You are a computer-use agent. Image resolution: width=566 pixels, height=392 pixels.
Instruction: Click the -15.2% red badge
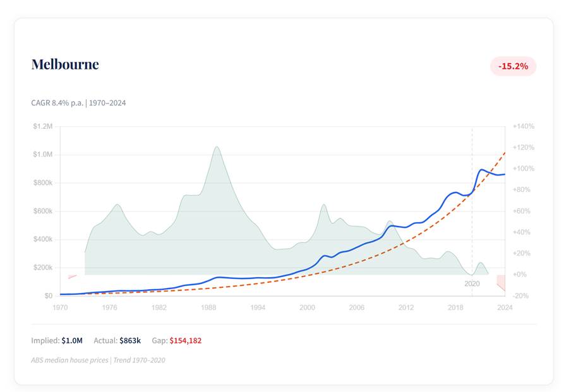tap(512, 66)
